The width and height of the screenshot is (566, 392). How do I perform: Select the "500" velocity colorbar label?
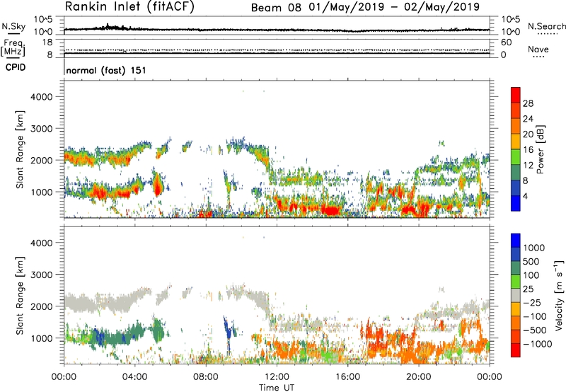pyautogui.click(x=533, y=261)
